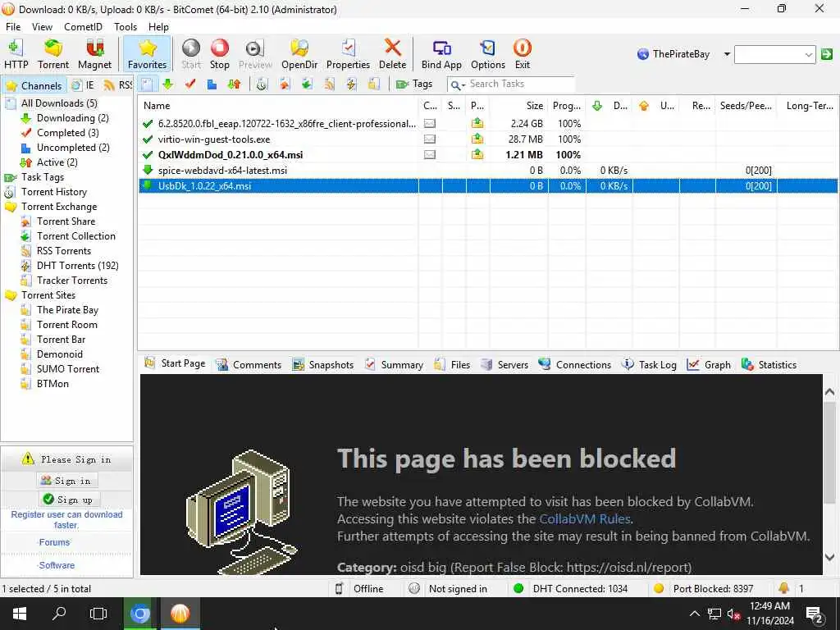The image size is (840, 630).
Task: Click share icon on QxlWddmDod row
Action: point(477,155)
